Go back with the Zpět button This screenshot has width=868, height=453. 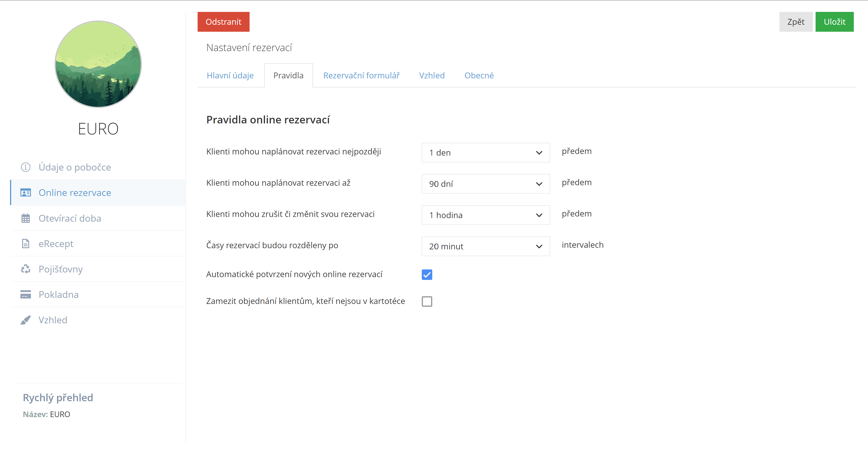coord(795,22)
